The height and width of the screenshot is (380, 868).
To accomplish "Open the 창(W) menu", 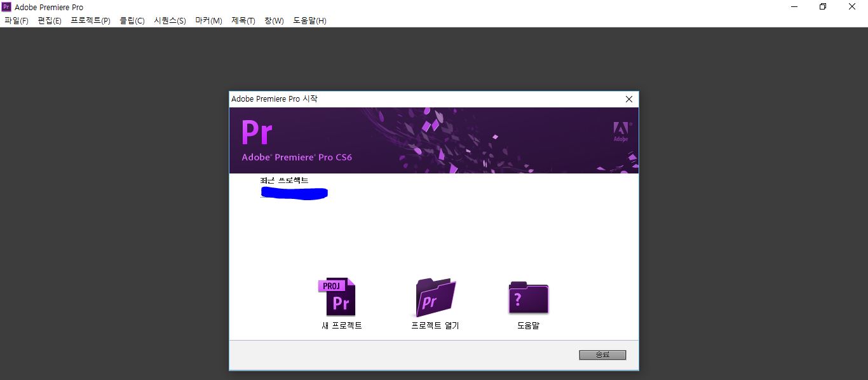I will click(274, 21).
